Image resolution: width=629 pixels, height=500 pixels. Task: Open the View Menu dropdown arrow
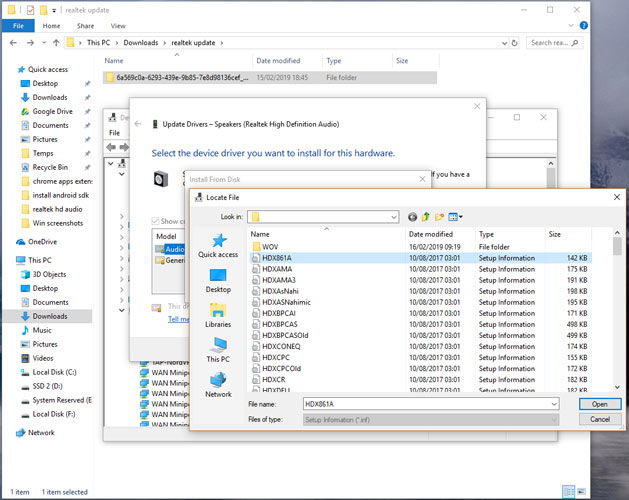(x=461, y=216)
